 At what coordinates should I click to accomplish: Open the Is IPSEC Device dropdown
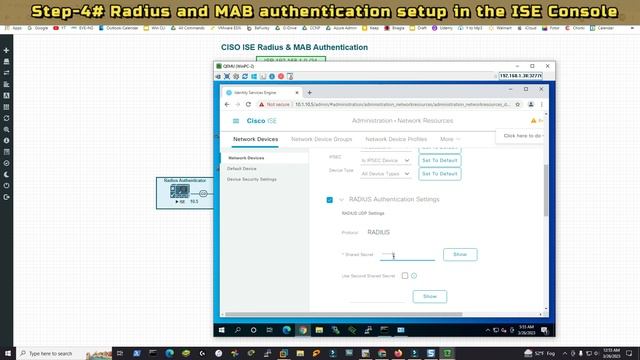coord(385,160)
